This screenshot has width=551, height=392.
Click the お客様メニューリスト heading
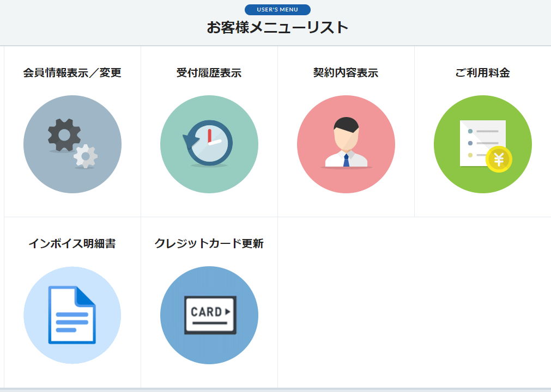[x=277, y=27]
